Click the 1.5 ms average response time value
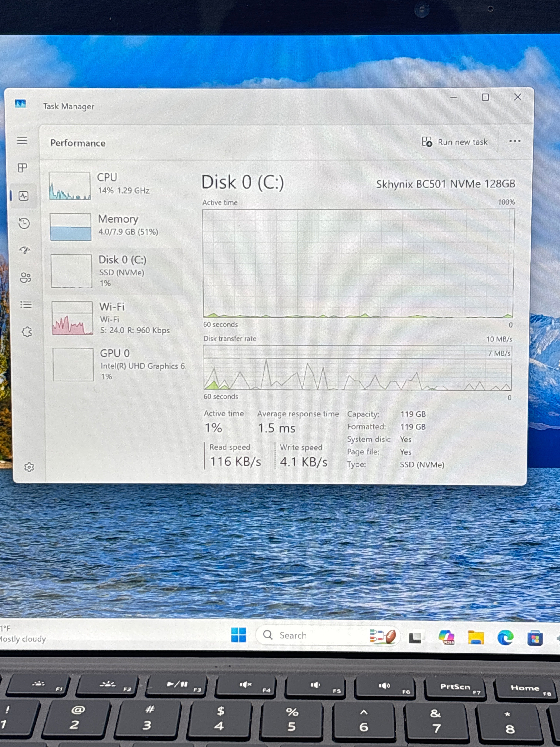 tap(277, 428)
